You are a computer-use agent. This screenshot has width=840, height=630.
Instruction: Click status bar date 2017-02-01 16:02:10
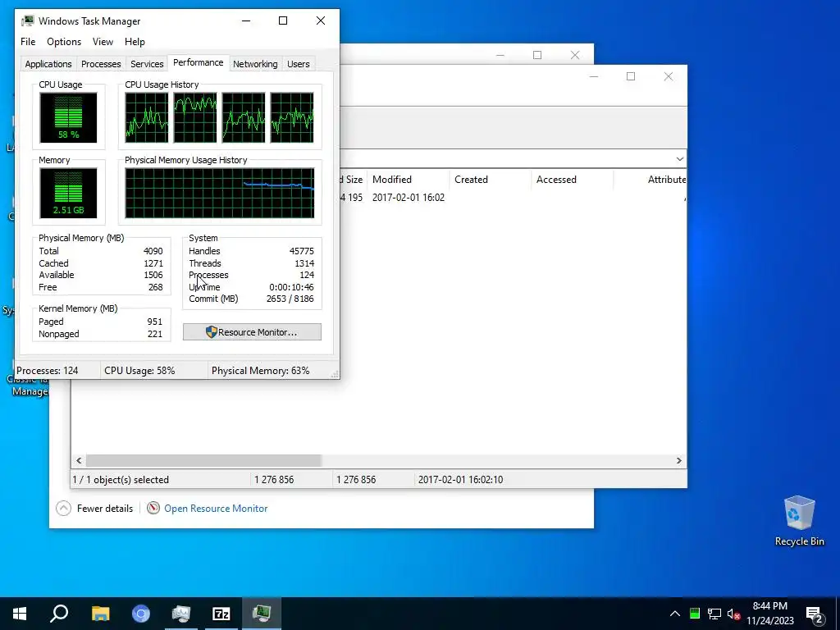(x=460, y=479)
